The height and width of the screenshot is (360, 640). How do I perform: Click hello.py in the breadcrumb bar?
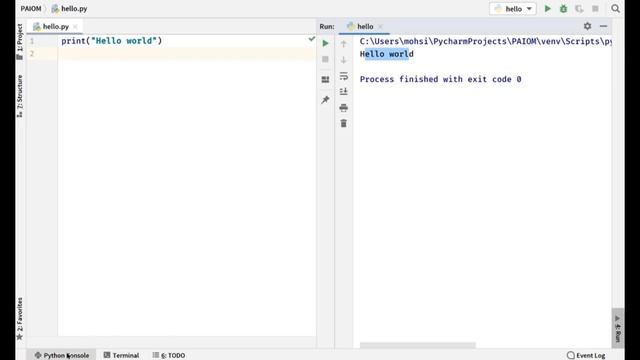point(69,9)
